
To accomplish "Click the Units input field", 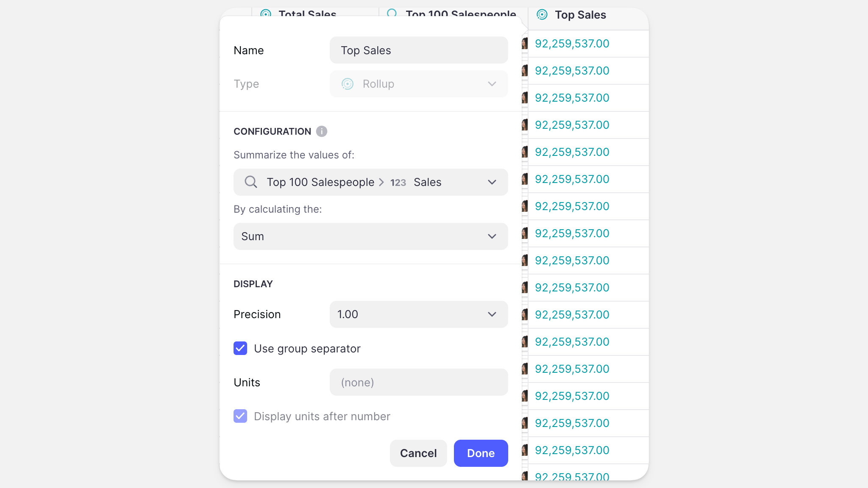I will tap(418, 383).
